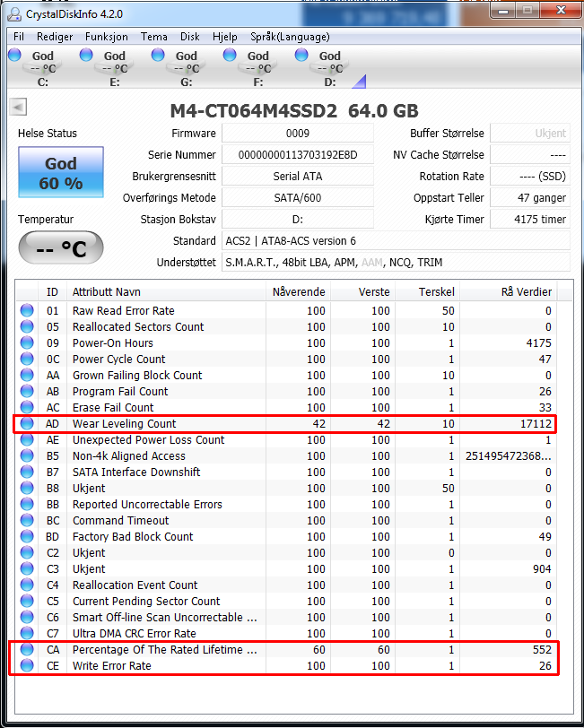Screen dimensions: 584x728
Task: Click the Firmware value field 0009
Action: pyautogui.click(x=298, y=134)
